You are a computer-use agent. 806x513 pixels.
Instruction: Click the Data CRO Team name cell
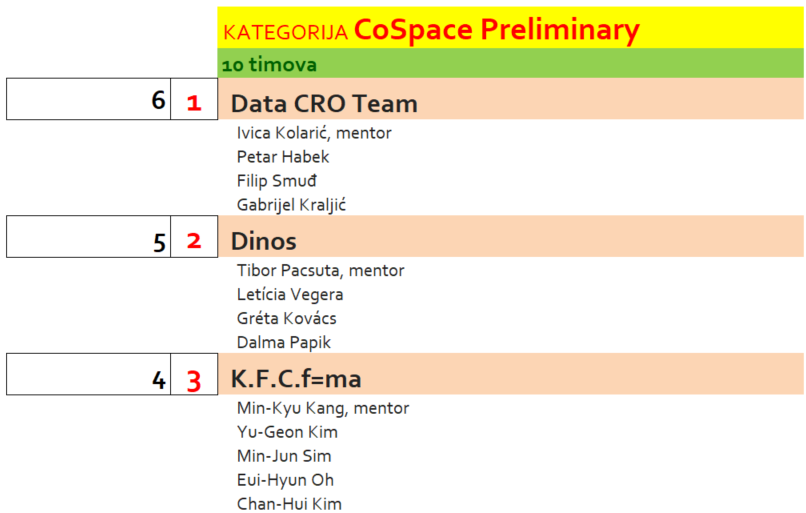324,103
